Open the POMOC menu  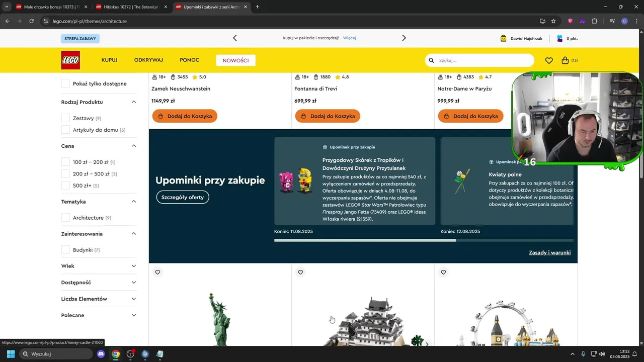pos(190,60)
